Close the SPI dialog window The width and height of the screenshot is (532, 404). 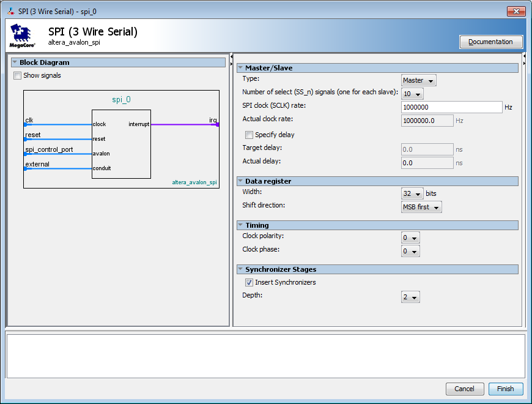pyautogui.click(x=516, y=11)
